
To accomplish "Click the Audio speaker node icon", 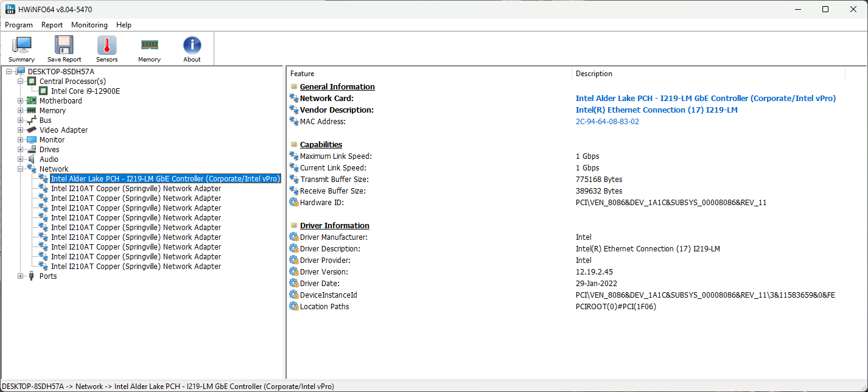I will click(32, 159).
